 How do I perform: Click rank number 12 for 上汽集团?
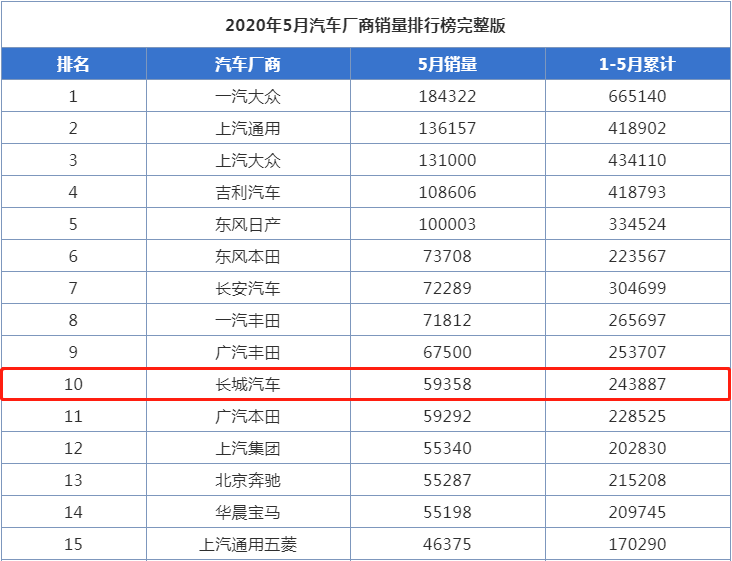73,449
